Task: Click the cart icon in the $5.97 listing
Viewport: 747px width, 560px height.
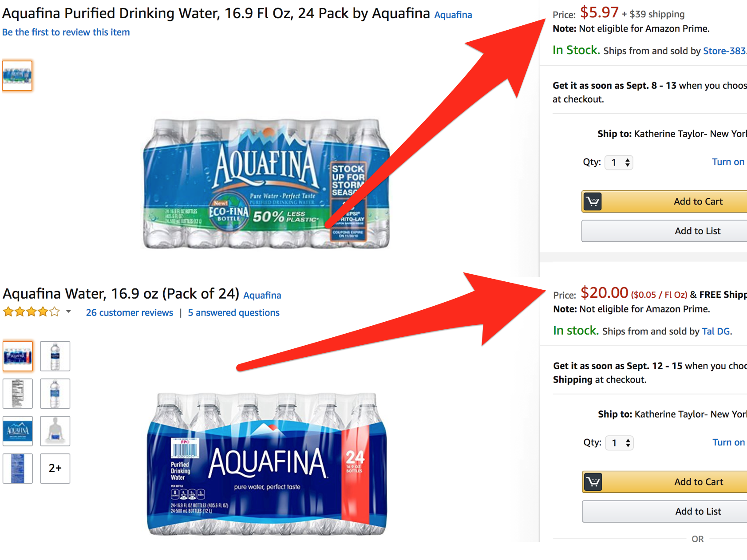Action: click(x=593, y=201)
